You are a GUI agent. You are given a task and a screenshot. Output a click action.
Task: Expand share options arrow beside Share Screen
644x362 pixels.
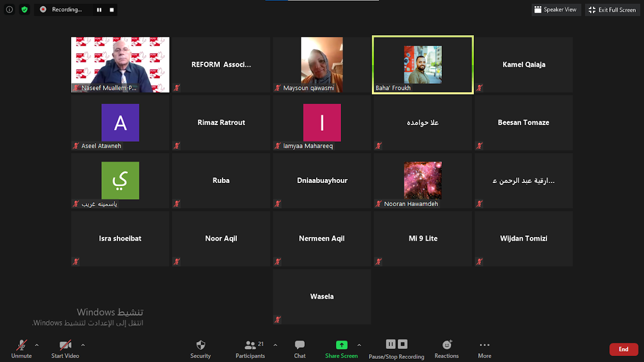pos(359,345)
